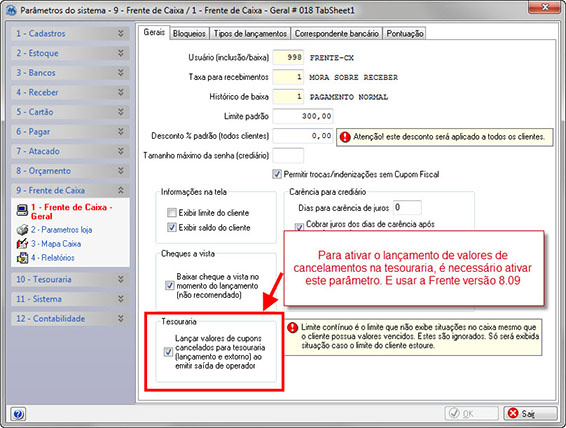Screen dimensions: 566x428
Task: Open the Parametros loja printer icon
Action: (22, 230)
